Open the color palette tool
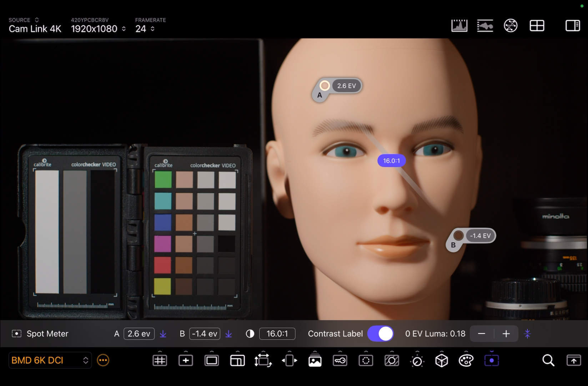Screen dimensions: 588x386 466,360
